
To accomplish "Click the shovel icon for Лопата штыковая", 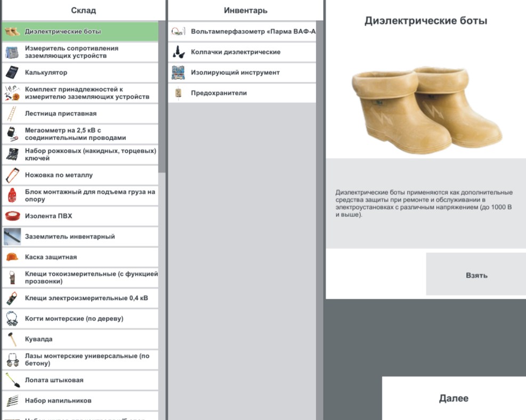I will click(x=12, y=380).
